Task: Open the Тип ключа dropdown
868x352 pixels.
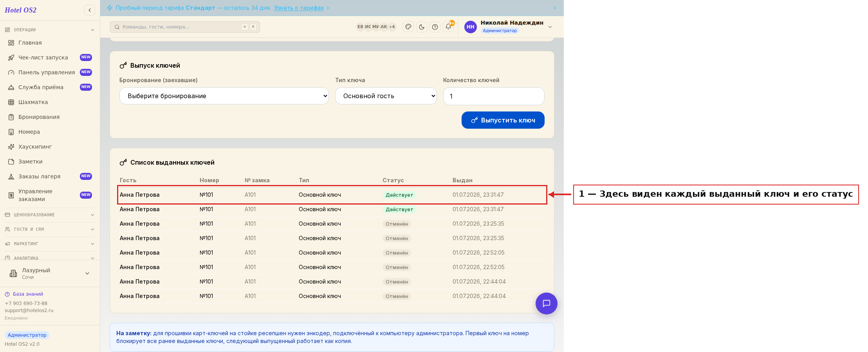Action: (386, 96)
